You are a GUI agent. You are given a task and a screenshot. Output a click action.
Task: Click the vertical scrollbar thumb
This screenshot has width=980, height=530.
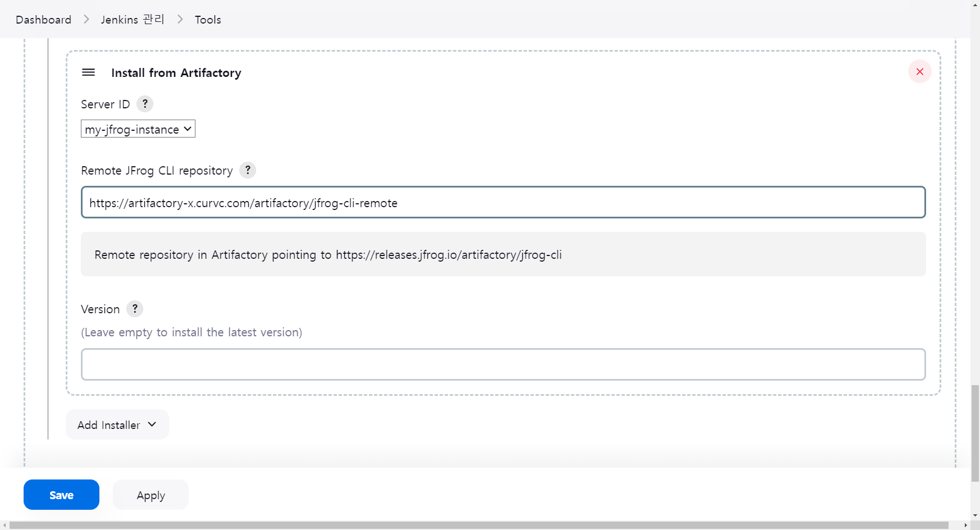click(x=975, y=433)
